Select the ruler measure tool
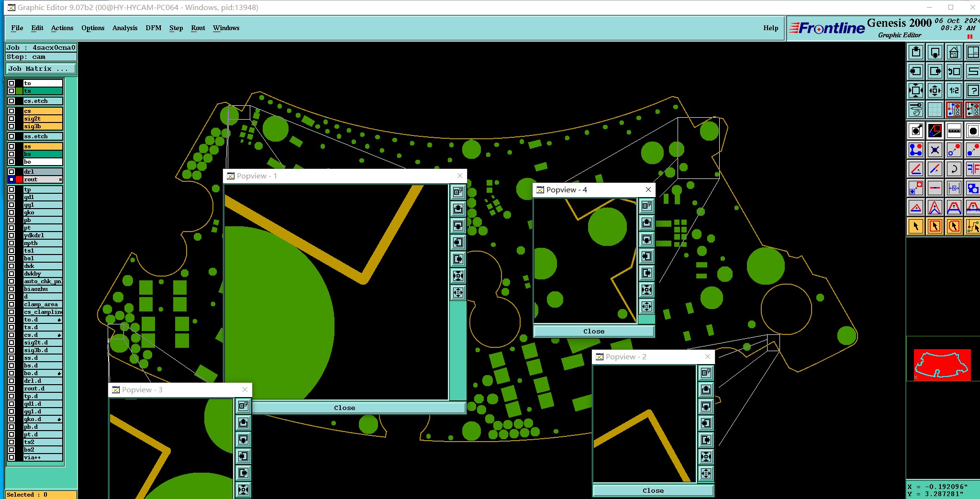 pyautogui.click(x=954, y=131)
